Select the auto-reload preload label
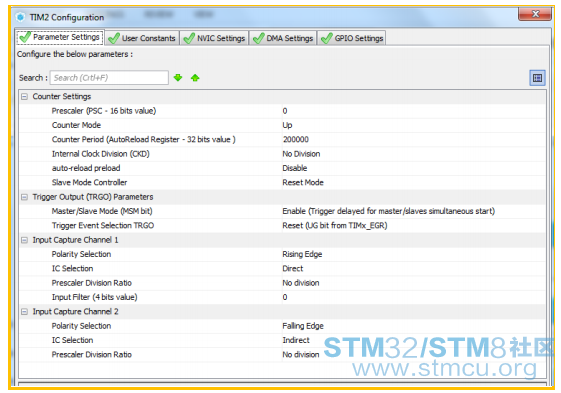 pyautogui.click(x=86, y=168)
